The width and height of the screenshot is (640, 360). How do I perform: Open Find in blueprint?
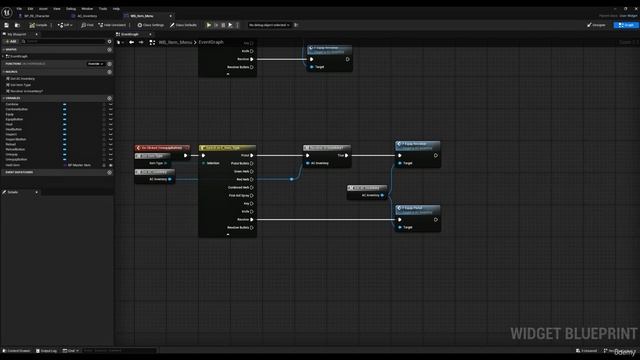[x=87, y=25]
